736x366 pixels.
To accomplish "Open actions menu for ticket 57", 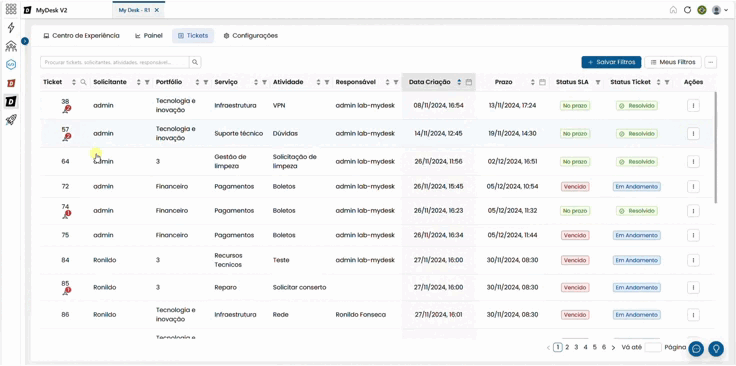I will 693,134.
